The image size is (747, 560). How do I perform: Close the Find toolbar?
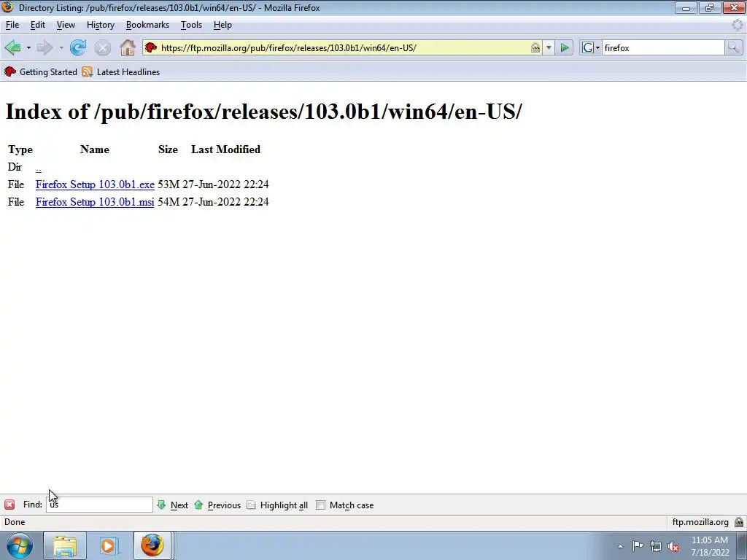(x=9, y=505)
